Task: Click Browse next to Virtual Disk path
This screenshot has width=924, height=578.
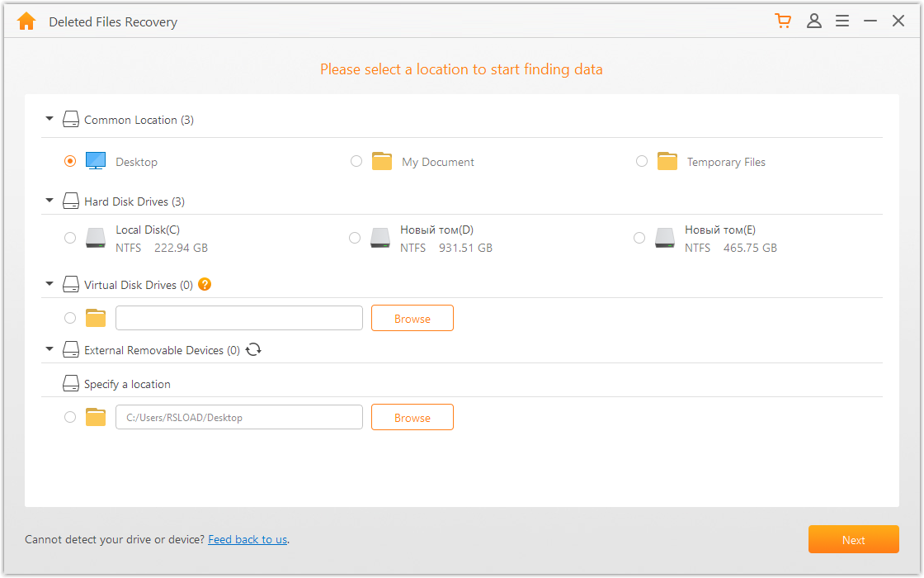Action: 412,319
